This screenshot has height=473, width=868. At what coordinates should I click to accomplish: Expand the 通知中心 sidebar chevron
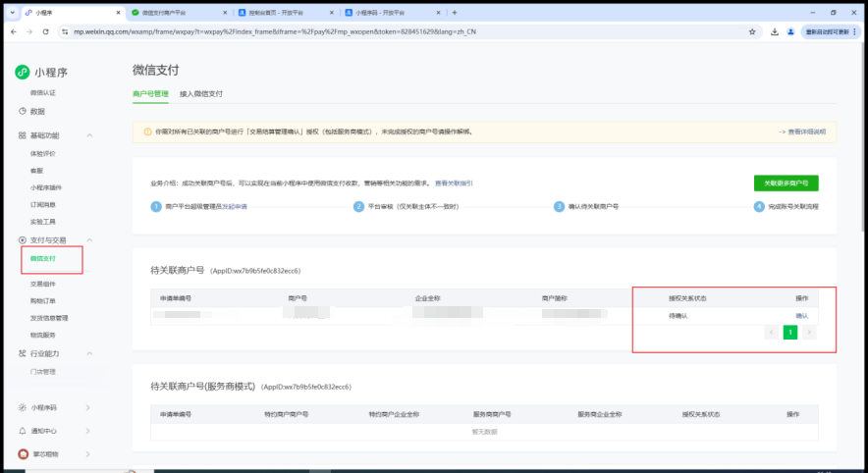[x=88, y=431]
